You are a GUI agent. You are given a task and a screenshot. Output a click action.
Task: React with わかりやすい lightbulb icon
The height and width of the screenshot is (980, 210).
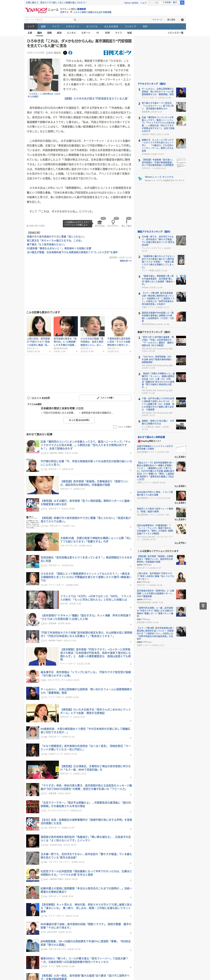(x=113, y=222)
